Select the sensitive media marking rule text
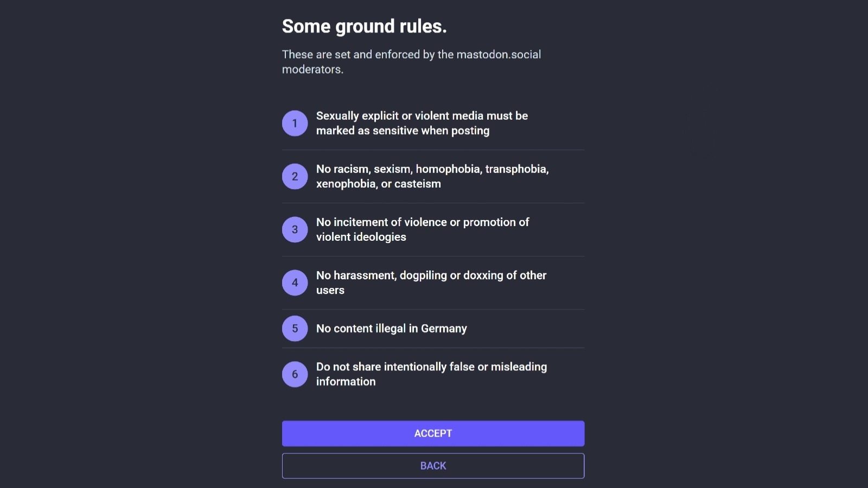The width and height of the screenshot is (868, 488). click(422, 123)
